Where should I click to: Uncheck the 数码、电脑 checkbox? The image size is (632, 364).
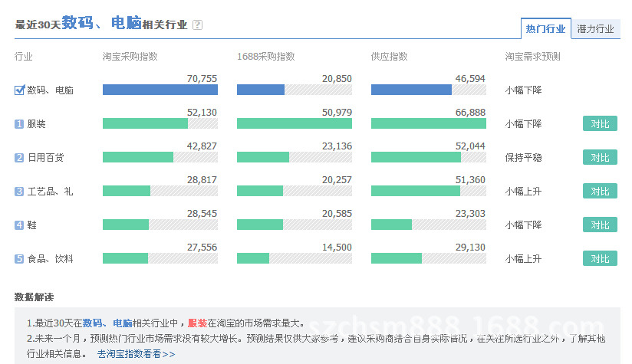tap(20, 90)
